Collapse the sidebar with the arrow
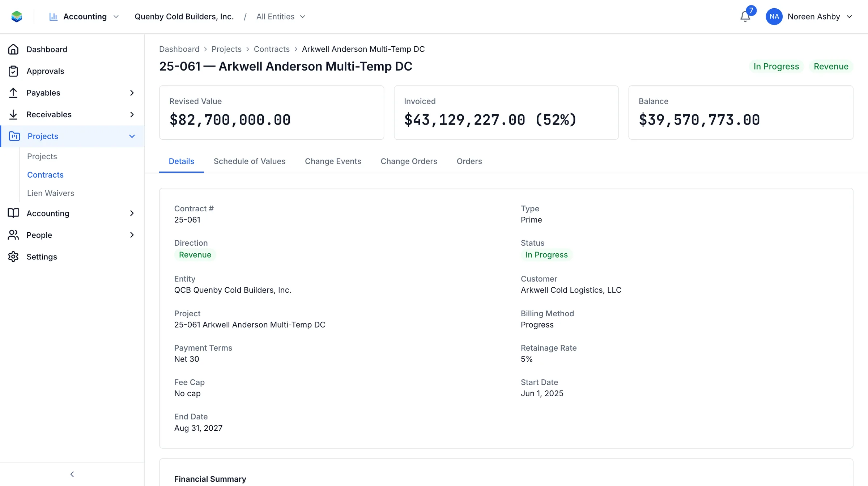Screen dimensions: 868x486 72,474
